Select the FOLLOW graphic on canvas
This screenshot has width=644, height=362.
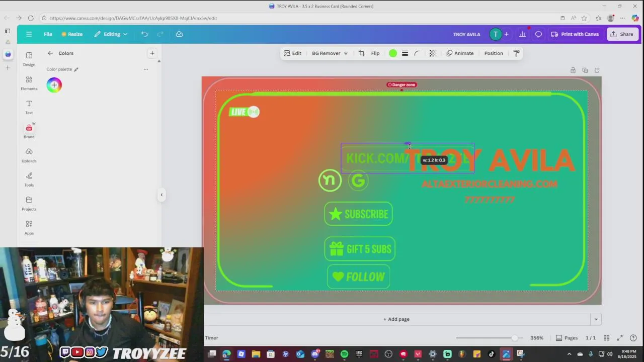pyautogui.click(x=358, y=277)
